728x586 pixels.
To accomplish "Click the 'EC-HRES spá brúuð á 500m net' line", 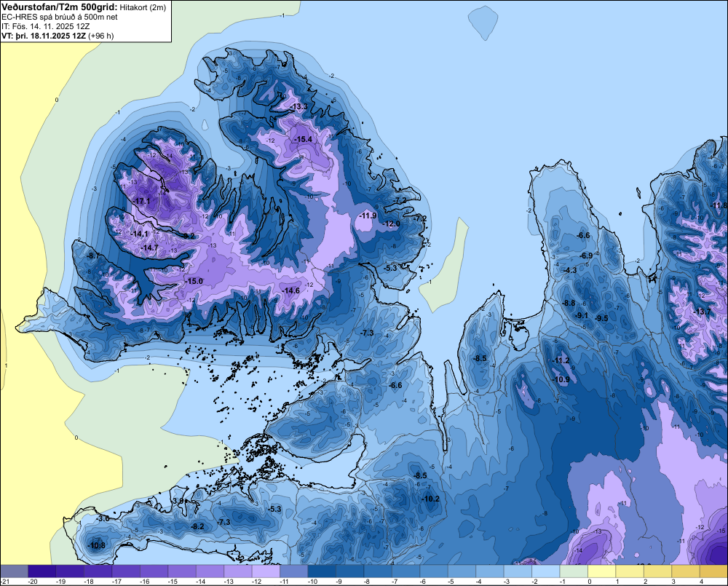I will point(60,17).
